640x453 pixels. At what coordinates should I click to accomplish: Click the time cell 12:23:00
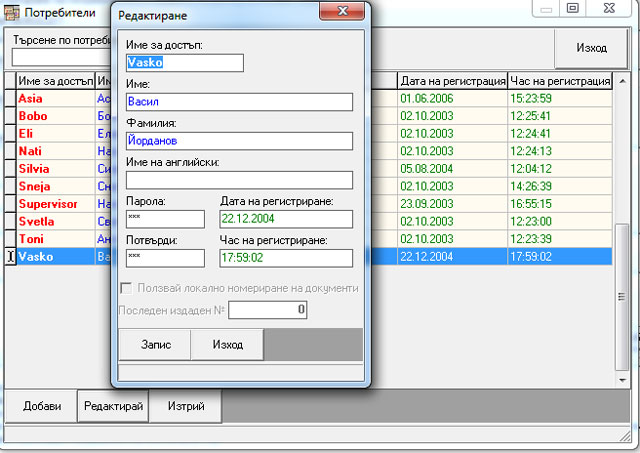pos(560,221)
